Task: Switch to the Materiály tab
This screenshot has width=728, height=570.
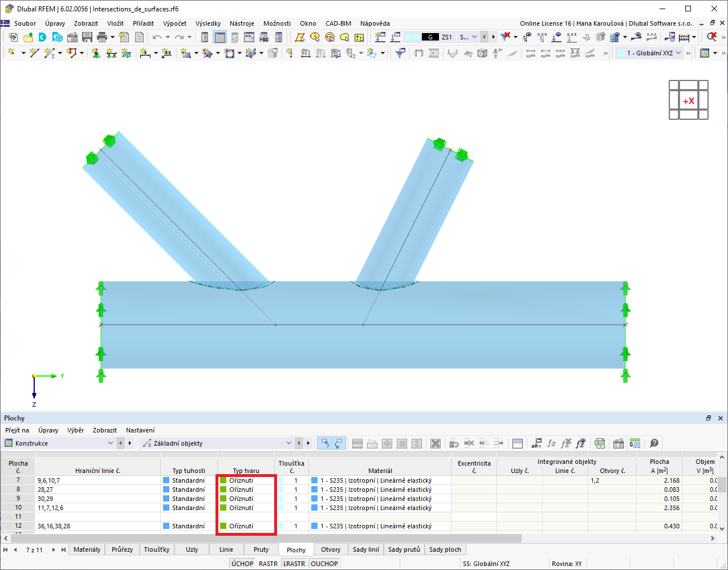Action: 87,549
